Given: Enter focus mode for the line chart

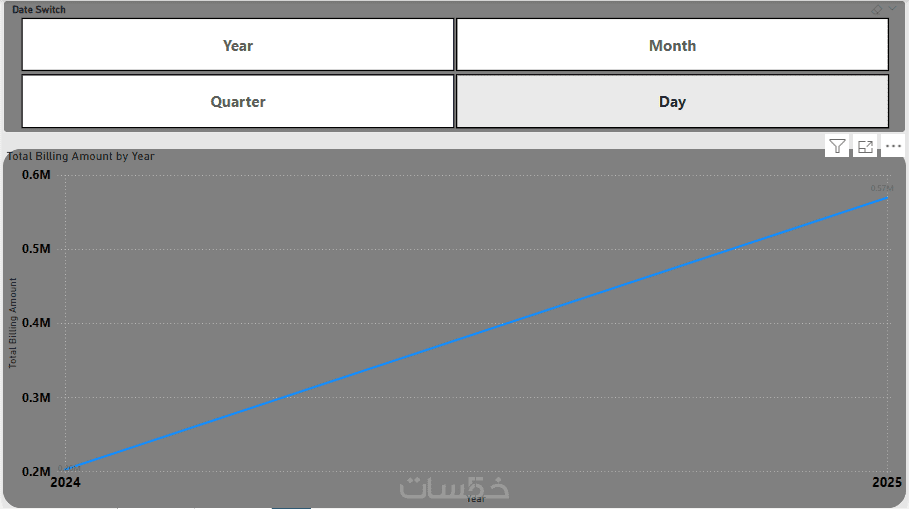Looking at the screenshot, I should 865,146.
